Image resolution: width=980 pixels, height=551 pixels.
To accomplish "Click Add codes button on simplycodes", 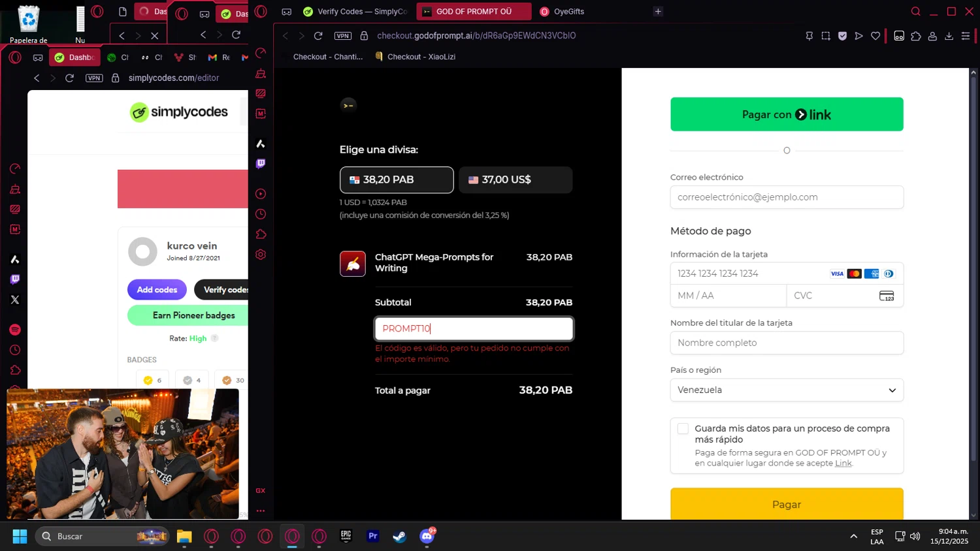I will pyautogui.click(x=157, y=290).
